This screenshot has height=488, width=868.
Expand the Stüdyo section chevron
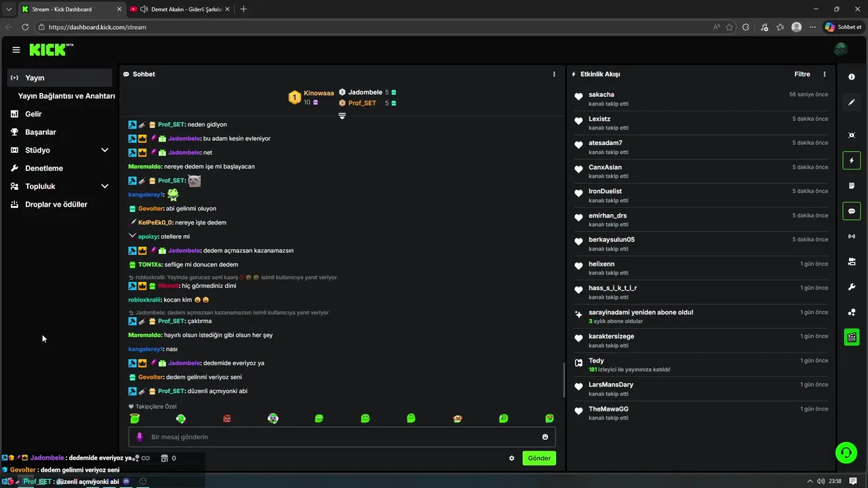pos(104,150)
